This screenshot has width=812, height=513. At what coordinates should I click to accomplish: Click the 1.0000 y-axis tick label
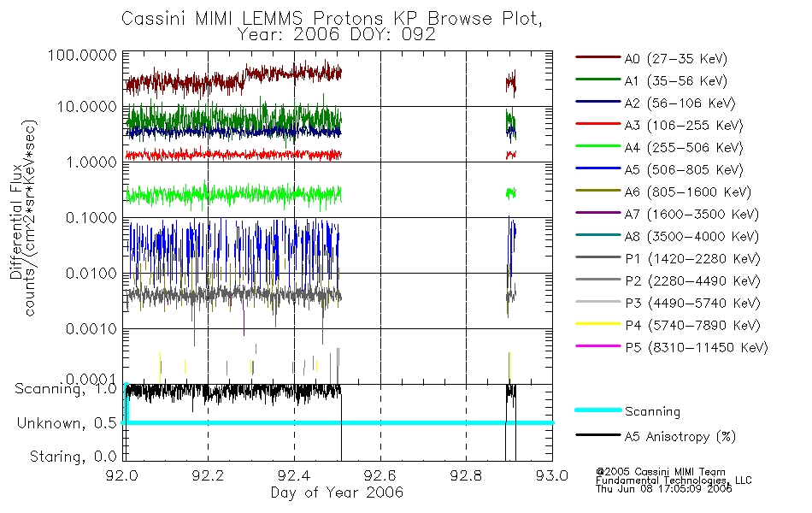[91, 162]
